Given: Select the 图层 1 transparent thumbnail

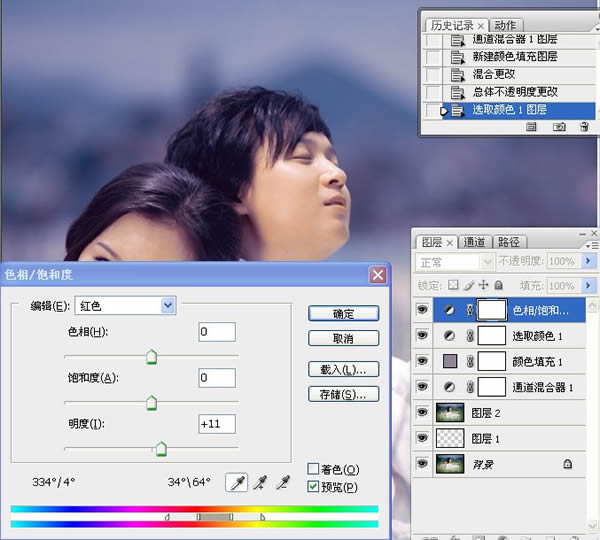Looking at the screenshot, I should click(x=450, y=438).
